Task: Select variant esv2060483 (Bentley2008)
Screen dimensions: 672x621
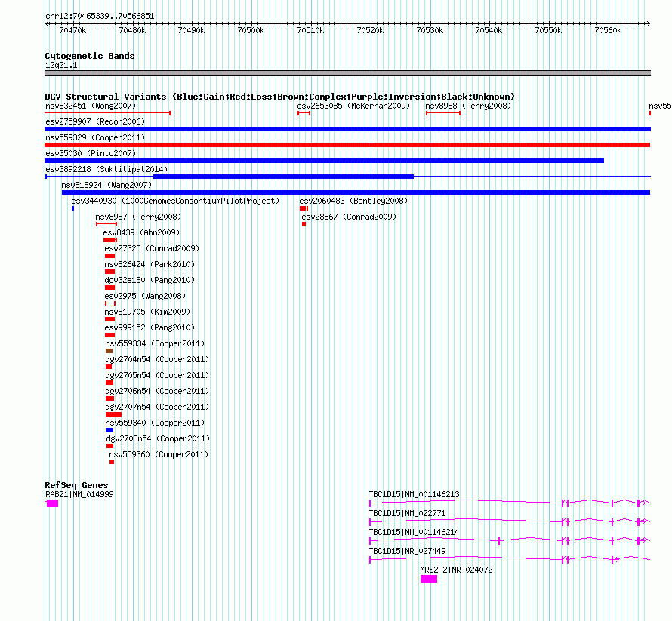Action: pyautogui.click(x=353, y=201)
